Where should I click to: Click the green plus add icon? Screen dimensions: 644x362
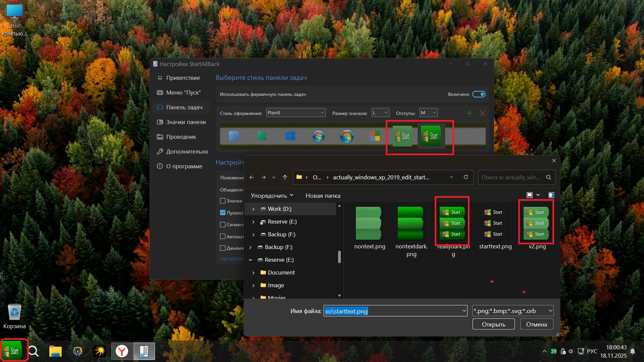(x=469, y=113)
